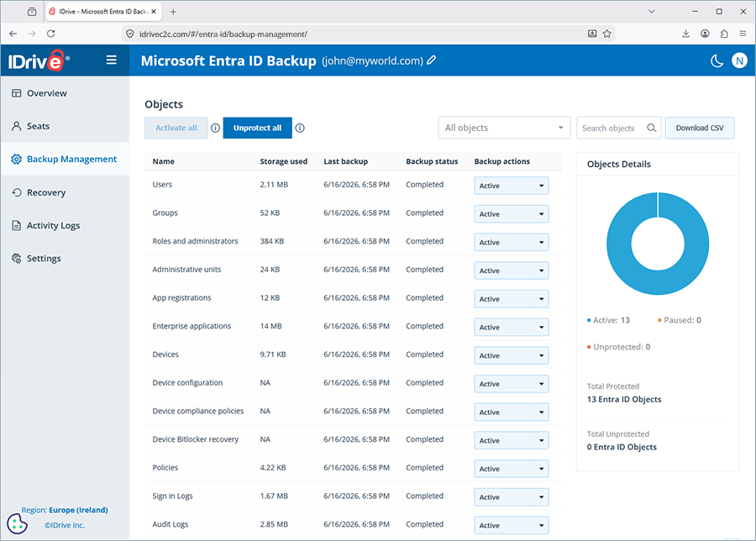Open user profile avatar N
756x541 pixels.
pos(739,60)
